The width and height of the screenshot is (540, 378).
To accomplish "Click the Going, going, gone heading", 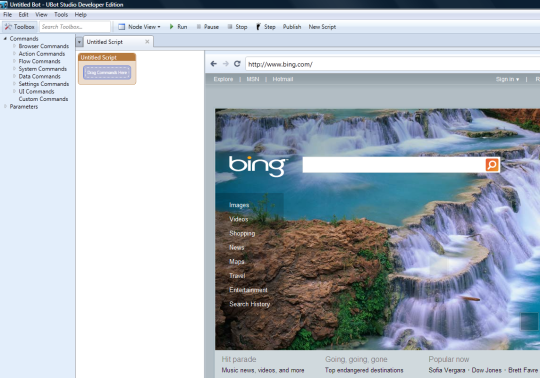I will click(356, 359).
